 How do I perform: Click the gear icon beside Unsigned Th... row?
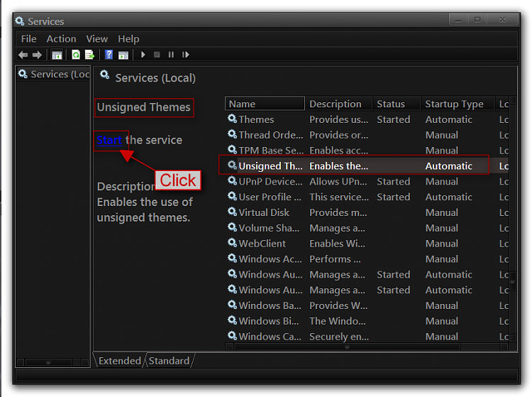pyautogui.click(x=232, y=165)
